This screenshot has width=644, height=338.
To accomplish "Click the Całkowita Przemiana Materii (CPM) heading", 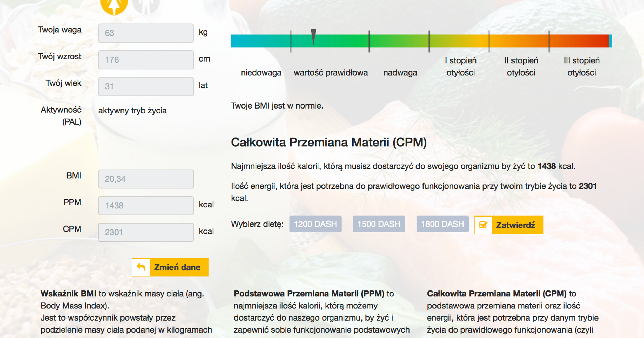I will (x=329, y=143).
